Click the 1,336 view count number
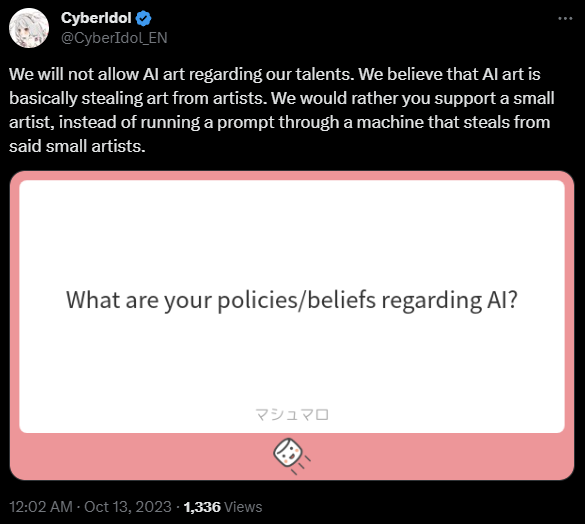 [202, 507]
